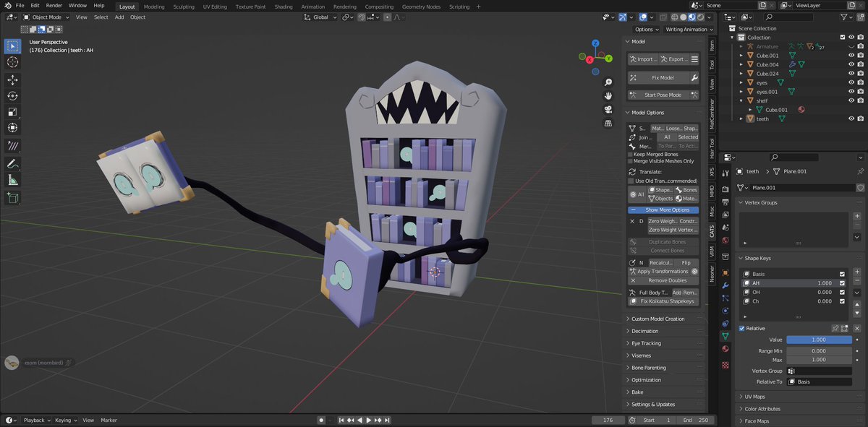Hide the eyes.001 object in the outliner

point(850,91)
